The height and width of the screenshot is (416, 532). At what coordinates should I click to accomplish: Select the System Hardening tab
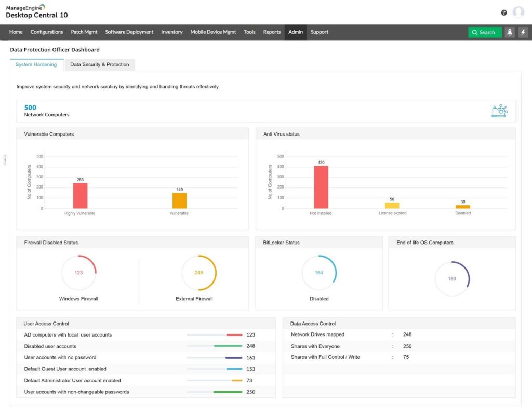36,65
